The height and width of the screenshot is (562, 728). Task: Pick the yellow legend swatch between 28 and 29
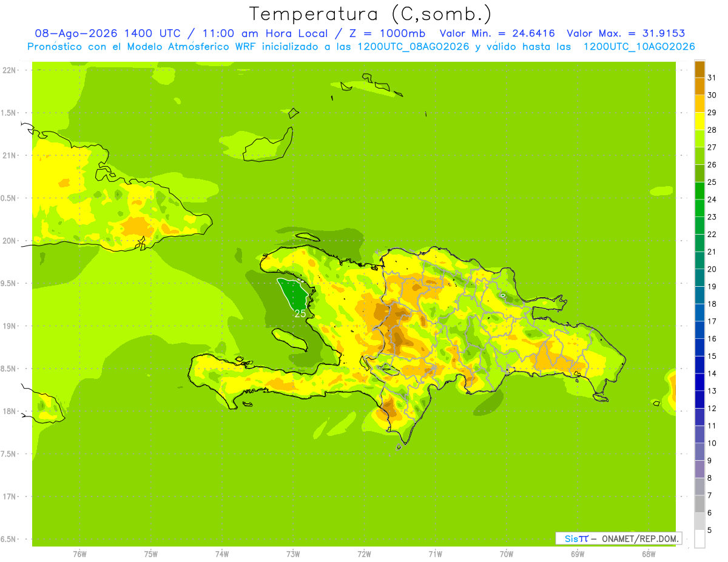[699, 121]
